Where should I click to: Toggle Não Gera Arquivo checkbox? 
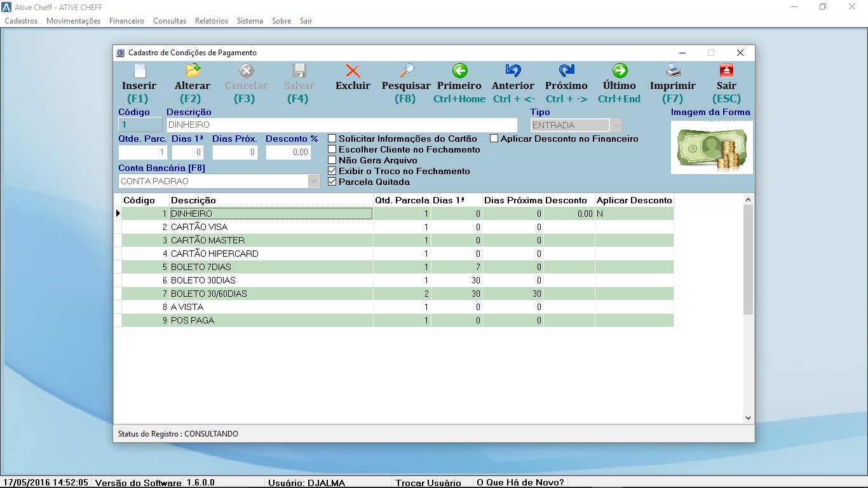(332, 160)
